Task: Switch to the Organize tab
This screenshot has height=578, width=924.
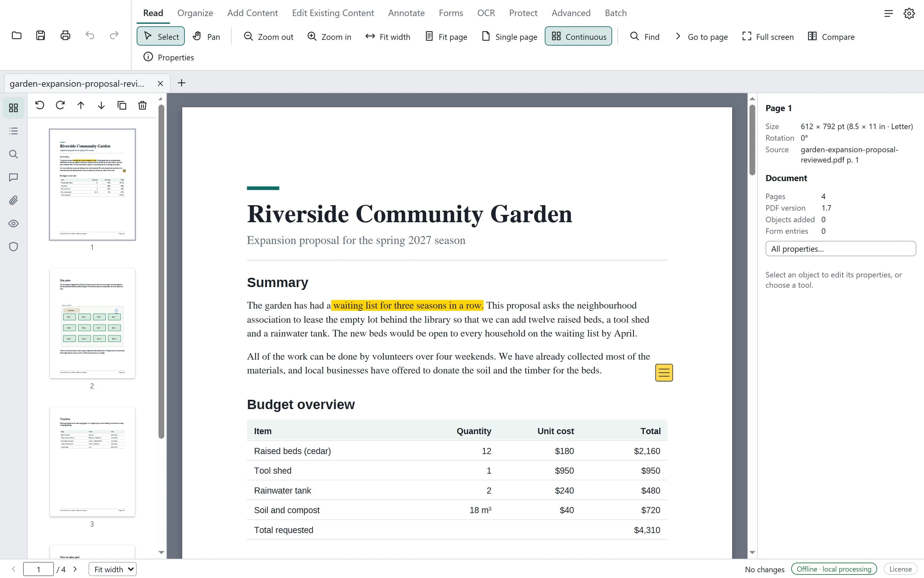Action: 195,13
